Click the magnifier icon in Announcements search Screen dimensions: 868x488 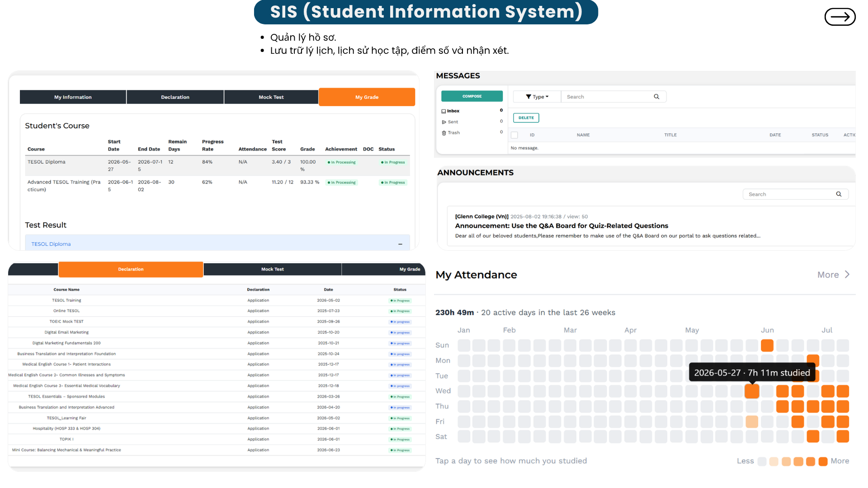(x=839, y=194)
